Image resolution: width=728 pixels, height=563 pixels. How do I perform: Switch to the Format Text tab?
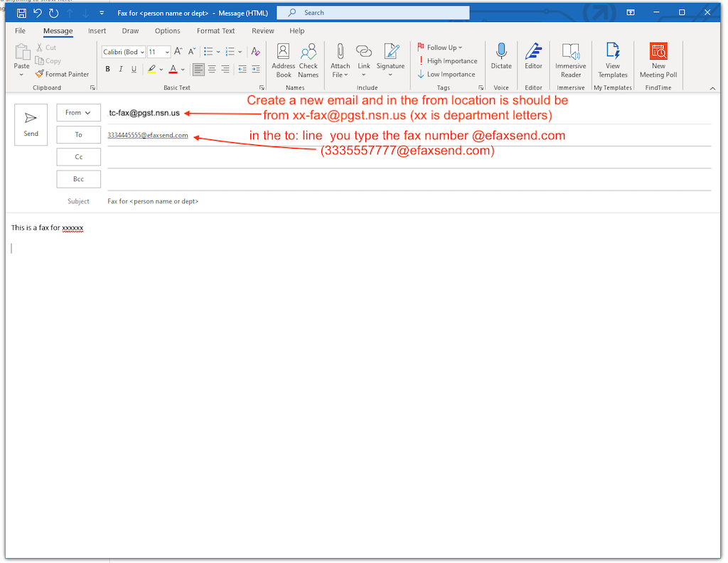click(216, 31)
